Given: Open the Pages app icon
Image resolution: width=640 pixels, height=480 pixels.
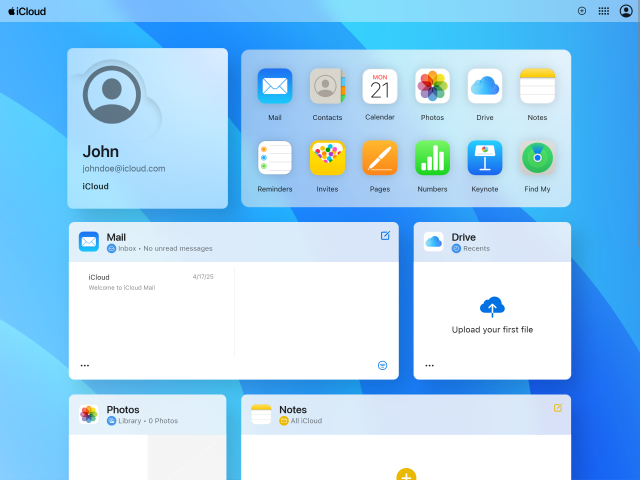Looking at the screenshot, I should click(380, 158).
